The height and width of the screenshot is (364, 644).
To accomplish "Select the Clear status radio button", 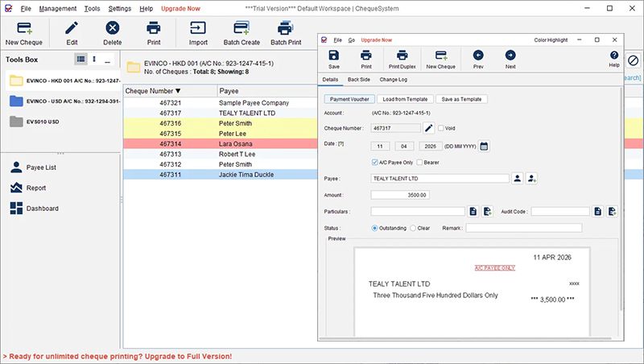I will pos(413,228).
